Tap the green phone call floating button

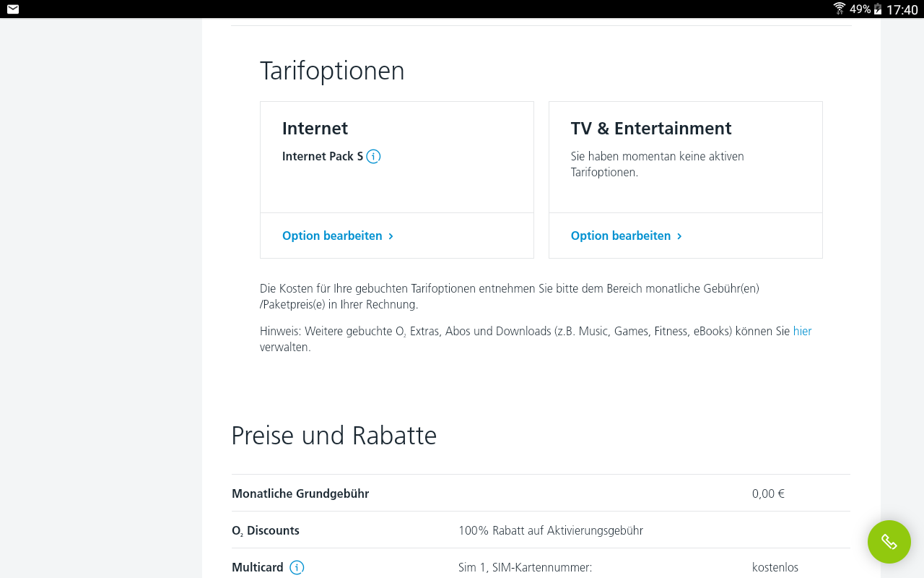[x=889, y=542]
